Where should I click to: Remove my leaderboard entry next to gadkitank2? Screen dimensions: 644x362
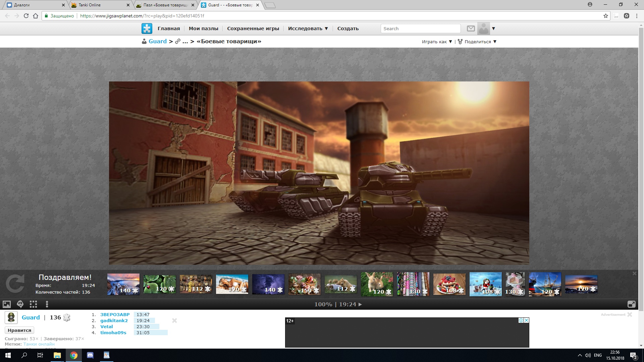[174, 321]
